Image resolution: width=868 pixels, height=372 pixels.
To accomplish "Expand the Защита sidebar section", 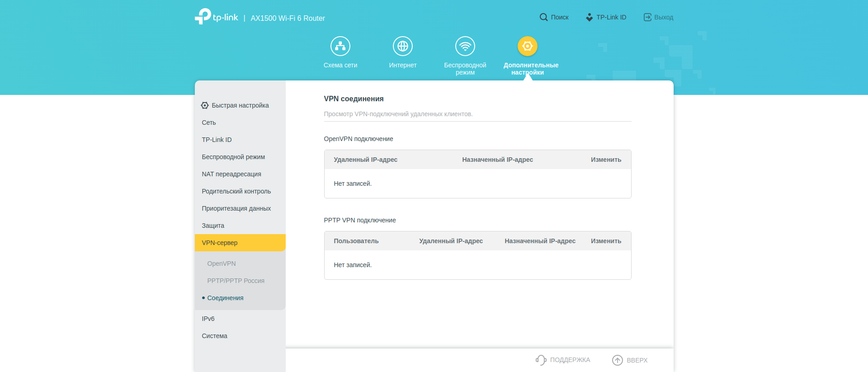I will point(213,226).
